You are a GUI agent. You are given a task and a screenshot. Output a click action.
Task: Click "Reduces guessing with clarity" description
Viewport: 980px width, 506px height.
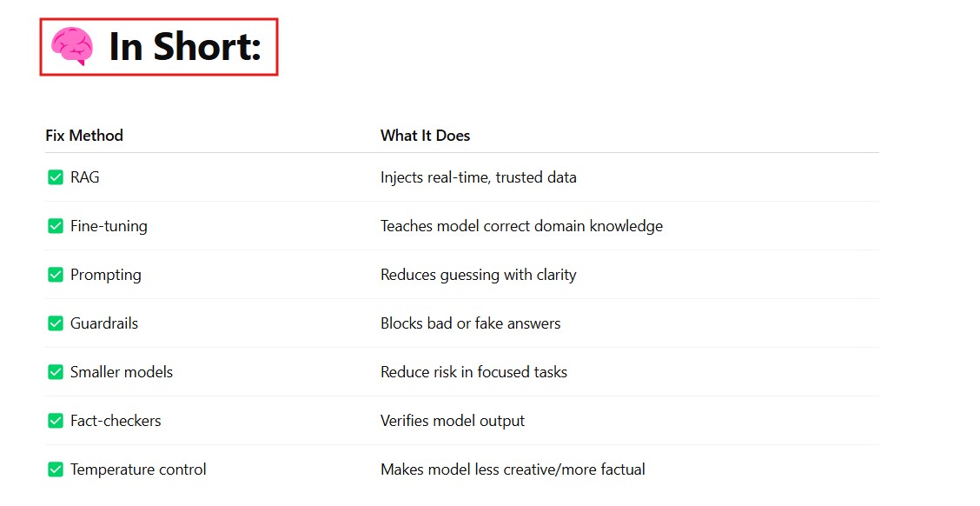click(x=478, y=275)
